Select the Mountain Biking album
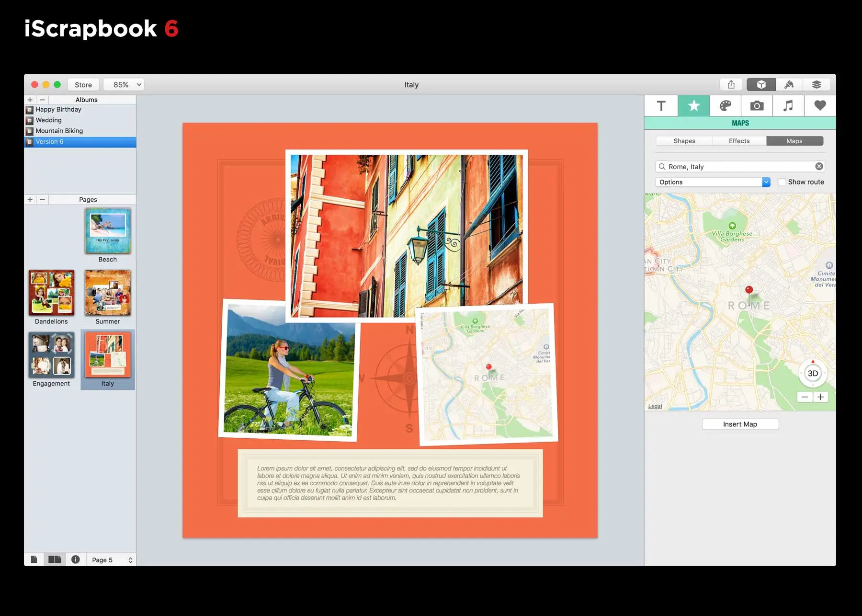Screen dimensions: 862x616 point(80,131)
